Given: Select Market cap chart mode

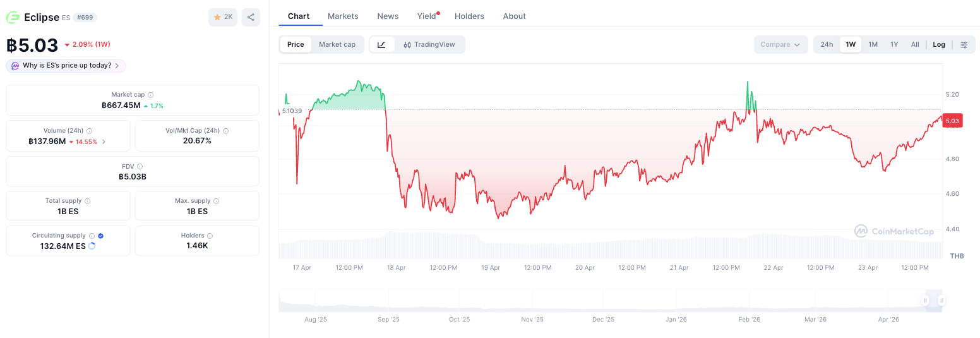Looking at the screenshot, I should 337,44.
